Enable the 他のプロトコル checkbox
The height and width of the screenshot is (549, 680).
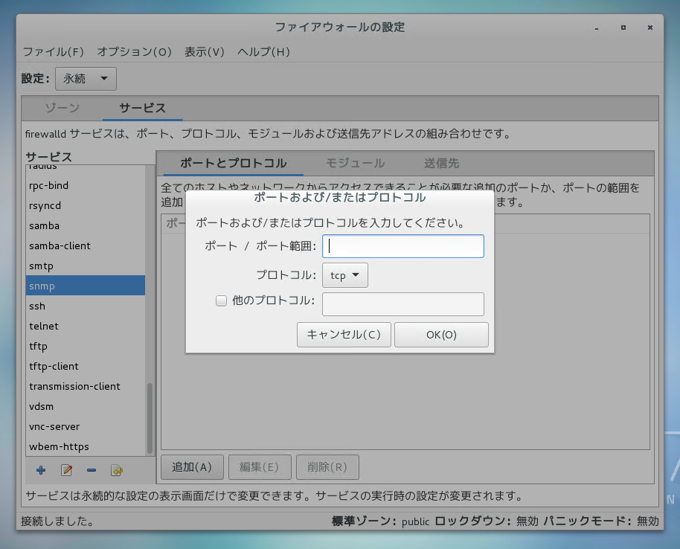click(x=221, y=301)
